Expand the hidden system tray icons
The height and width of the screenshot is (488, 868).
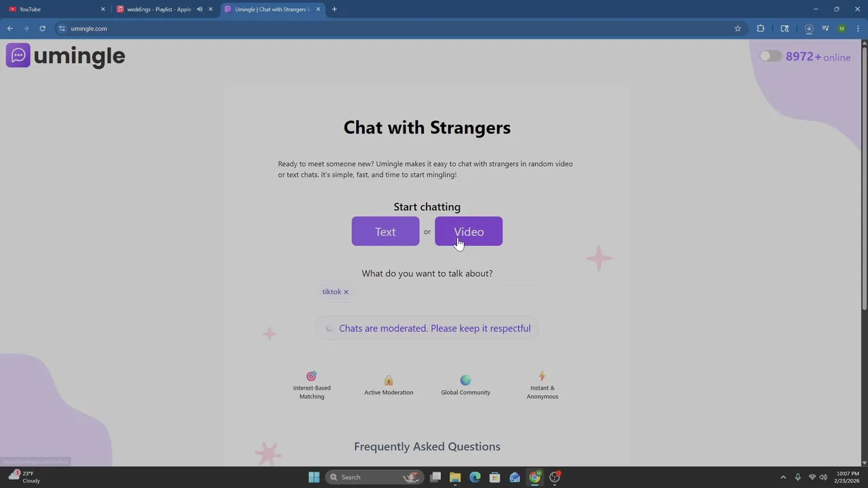[x=783, y=477]
